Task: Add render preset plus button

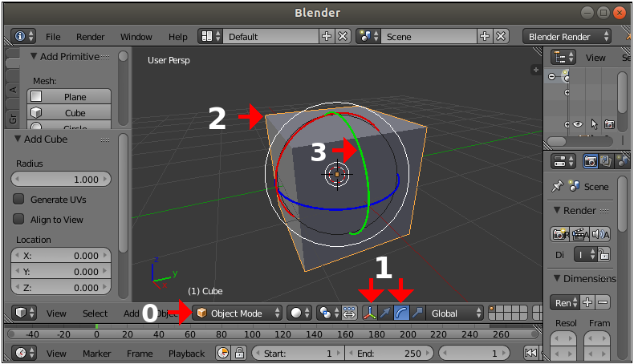Action: tap(587, 302)
